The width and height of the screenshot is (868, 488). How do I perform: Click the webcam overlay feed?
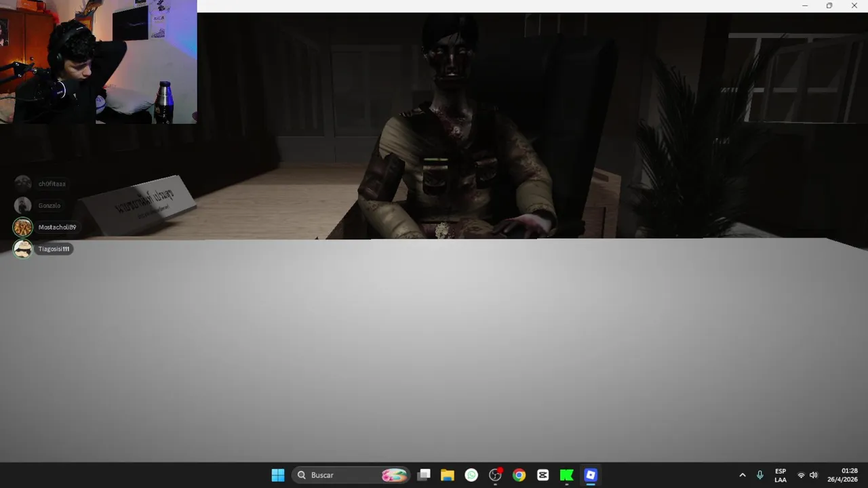point(98,62)
